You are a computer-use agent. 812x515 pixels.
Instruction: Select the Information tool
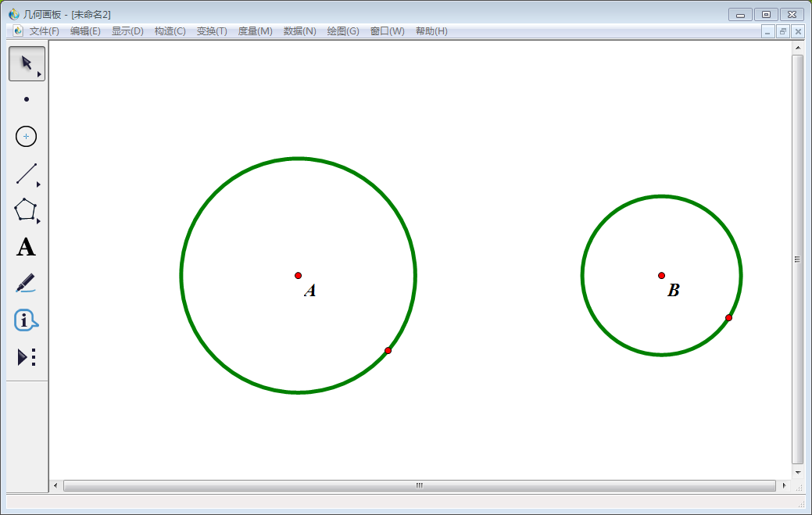coord(27,320)
